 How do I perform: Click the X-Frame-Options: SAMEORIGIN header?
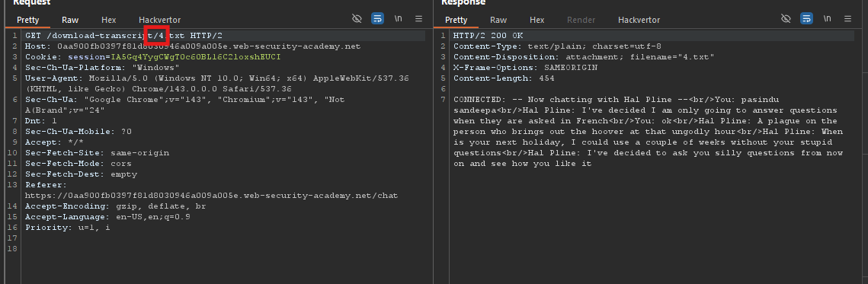525,68
